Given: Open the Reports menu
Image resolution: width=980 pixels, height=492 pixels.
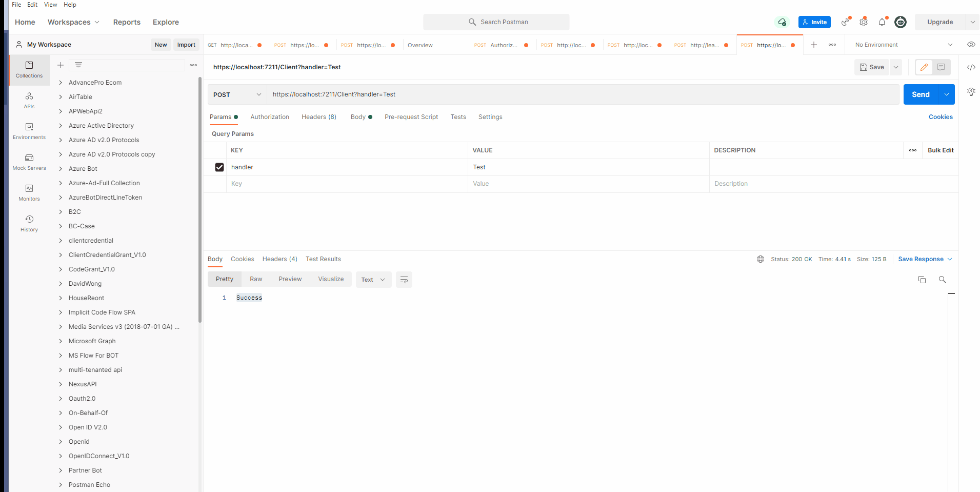Looking at the screenshot, I should pos(126,22).
